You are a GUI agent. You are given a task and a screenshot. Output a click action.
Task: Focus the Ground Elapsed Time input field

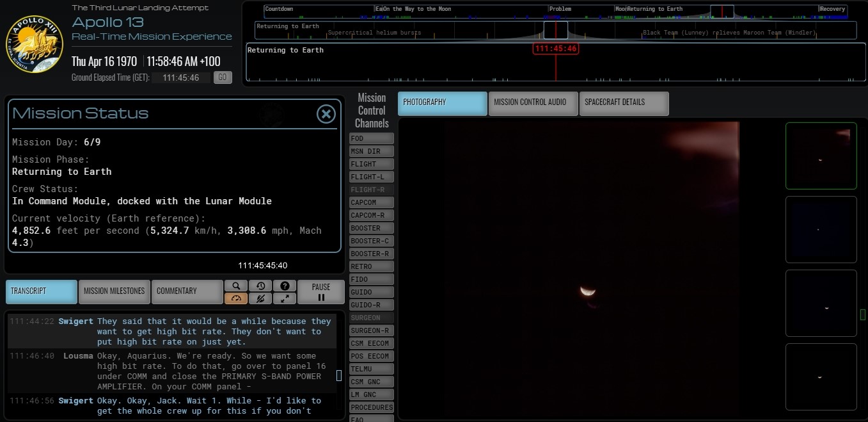click(181, 77)
